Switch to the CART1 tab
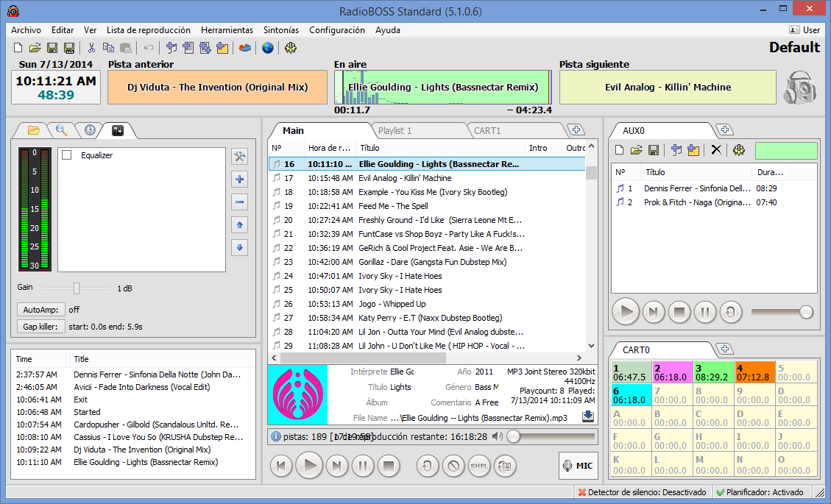The width and height of the screenshot is (831, 504). pyautogui.click(x=487, y=130)
